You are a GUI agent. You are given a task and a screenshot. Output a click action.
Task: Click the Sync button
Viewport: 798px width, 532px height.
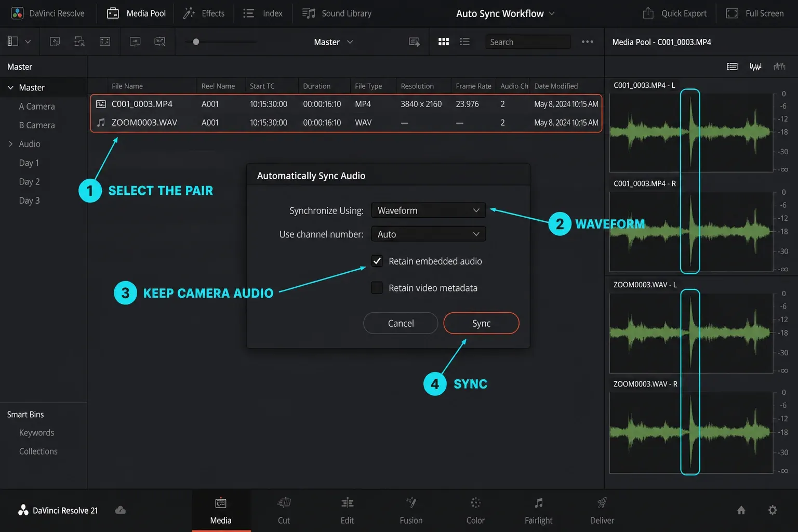tap(481, 323)
